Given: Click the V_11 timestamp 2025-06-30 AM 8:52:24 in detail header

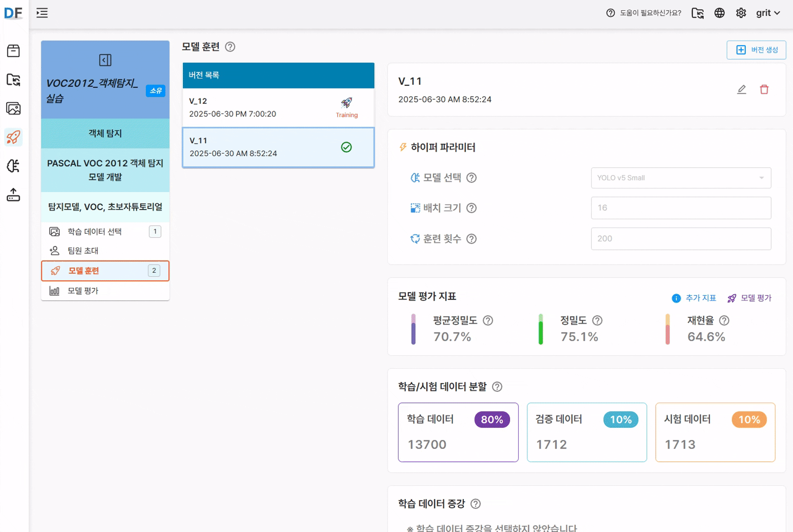Looking at the screenshot, I should click(x=445, y=100).
